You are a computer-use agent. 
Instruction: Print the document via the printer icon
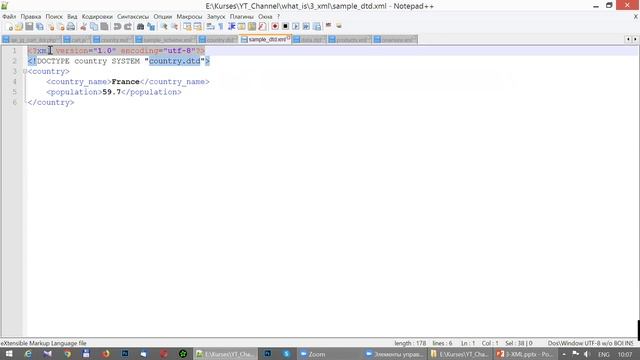click(x=71, y=27)
